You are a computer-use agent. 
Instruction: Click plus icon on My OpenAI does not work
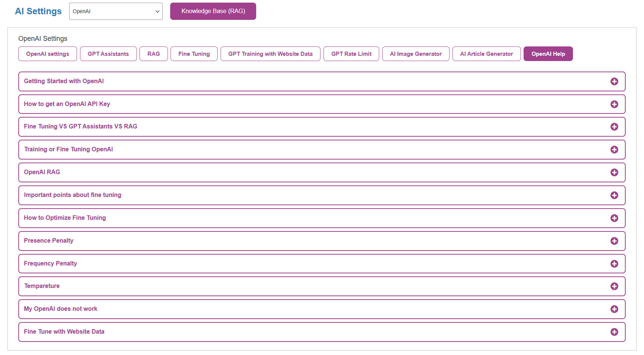coord(614,309)
